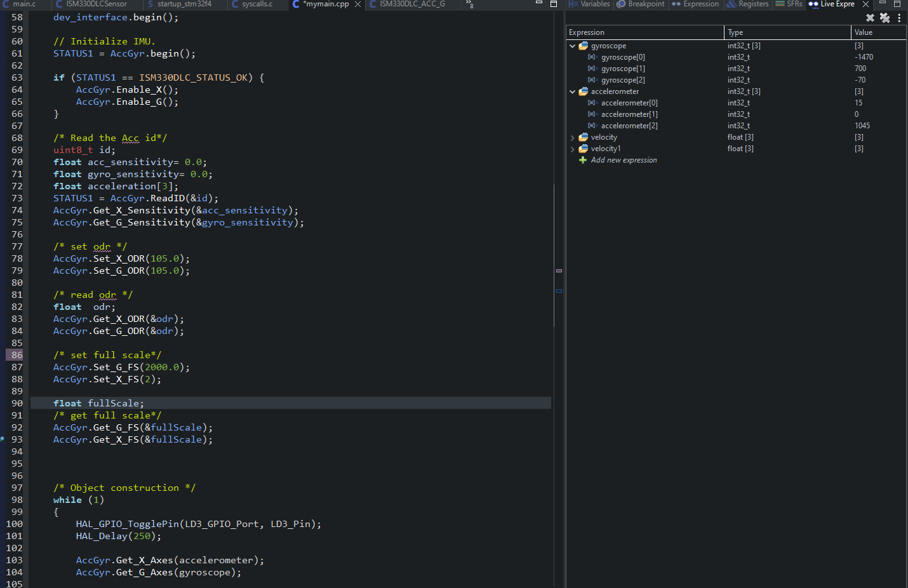Minimize the debug views panel

(882, 4)
